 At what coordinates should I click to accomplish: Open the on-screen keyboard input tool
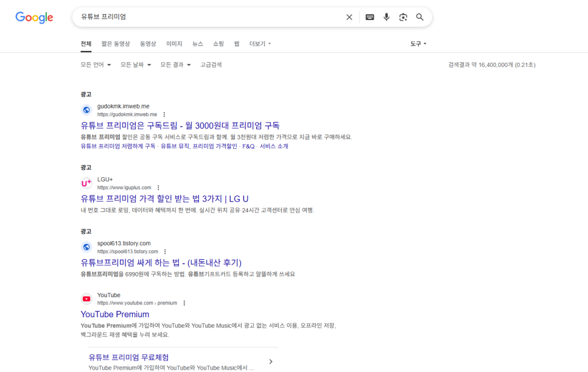pyautogui.click(x=369, y=17)
